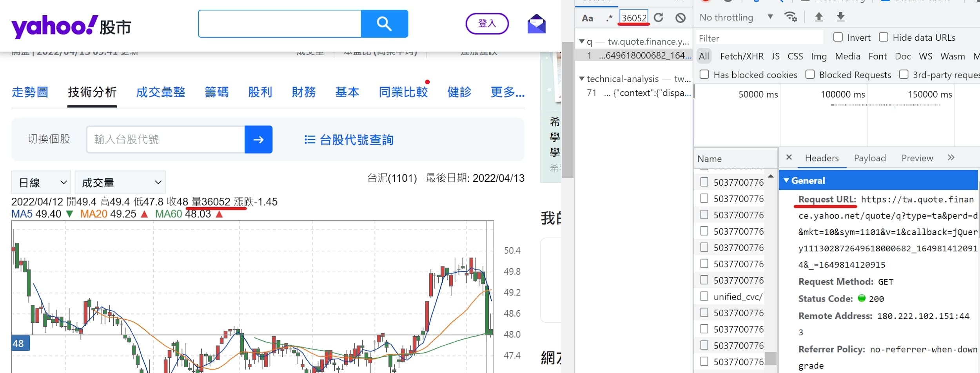The image size is (980, 373).
Task: Open the 股利 tab
Action: tap(260, 92)
